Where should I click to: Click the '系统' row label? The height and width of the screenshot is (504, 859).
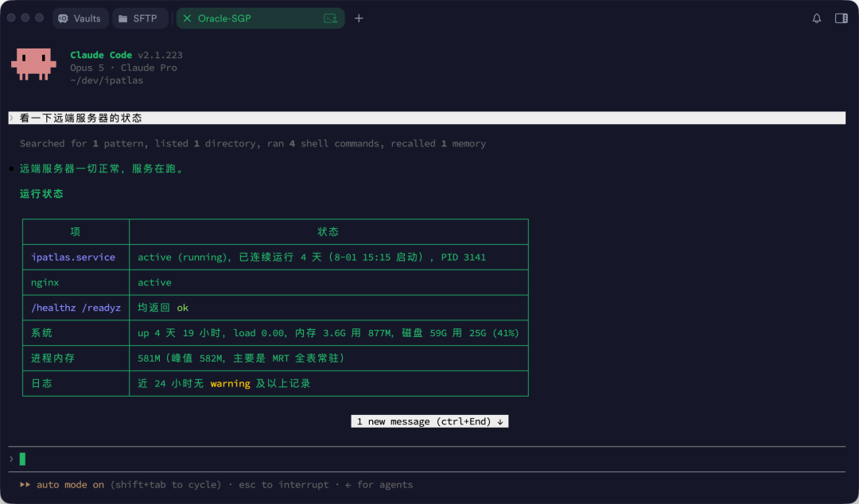pyautogui.click(x=41, y=333)
